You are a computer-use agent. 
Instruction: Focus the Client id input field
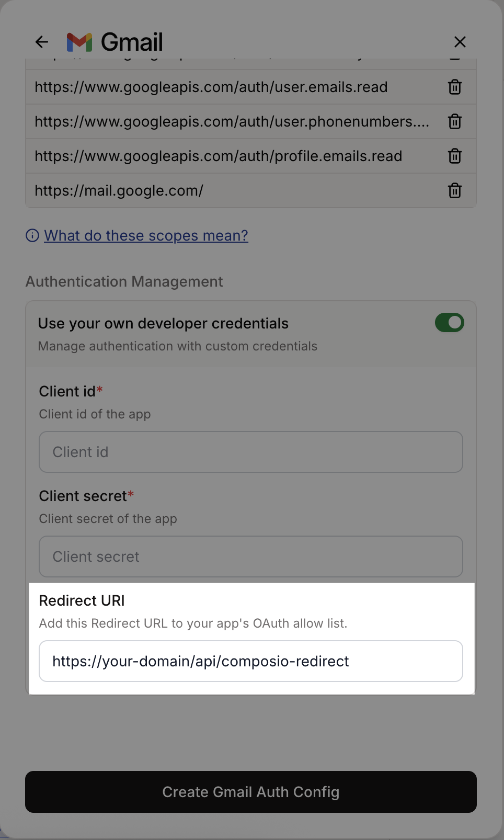click(x=251, y=452)
